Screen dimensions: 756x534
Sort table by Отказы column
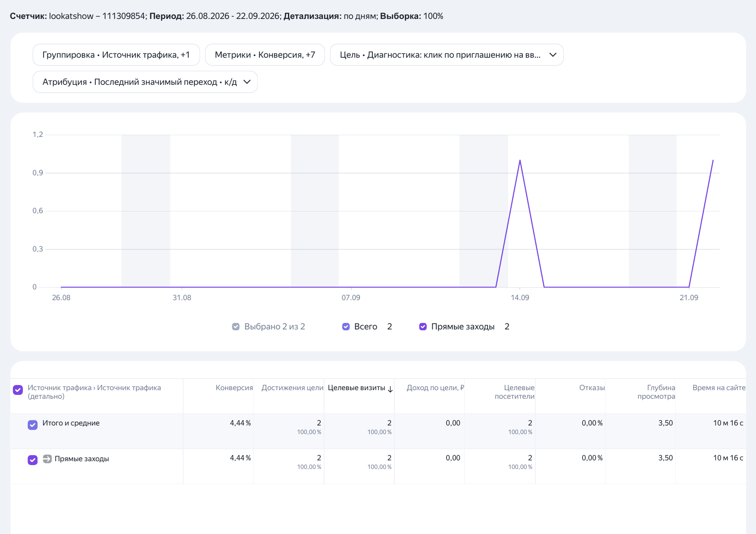pyautogui.click(x=592, y=388)
